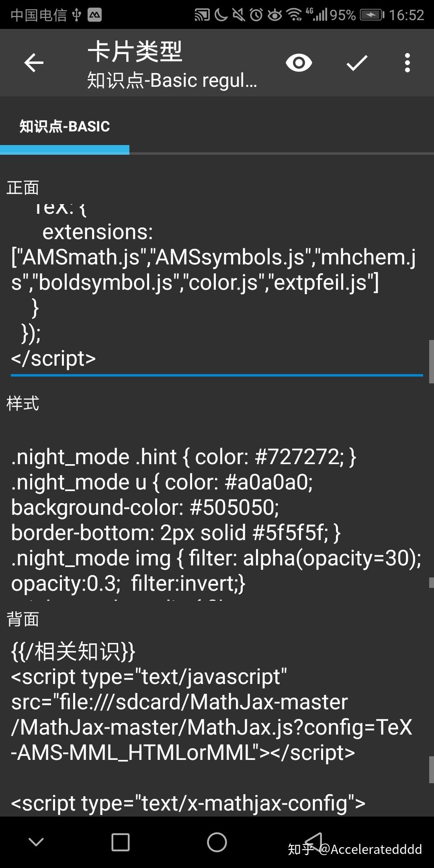Tap the MathJax.js src line in back field

pyautogui.click(x=179, y=702)
